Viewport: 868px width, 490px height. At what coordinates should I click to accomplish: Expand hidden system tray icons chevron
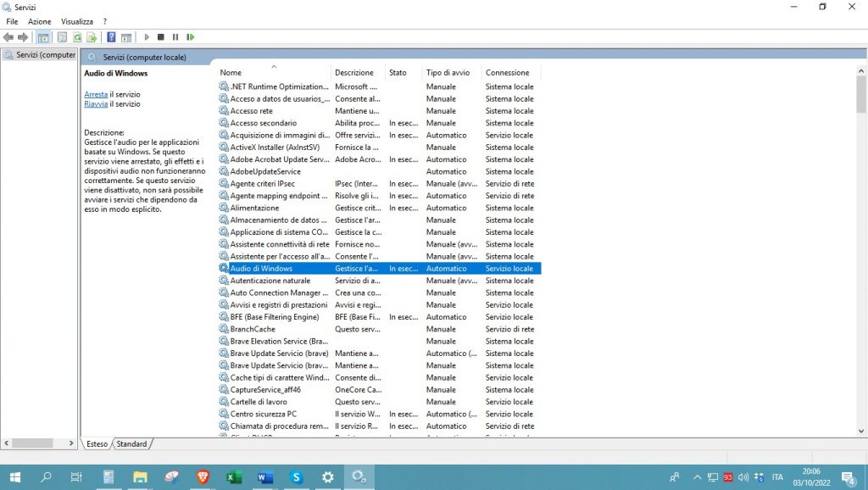(697, 477)
